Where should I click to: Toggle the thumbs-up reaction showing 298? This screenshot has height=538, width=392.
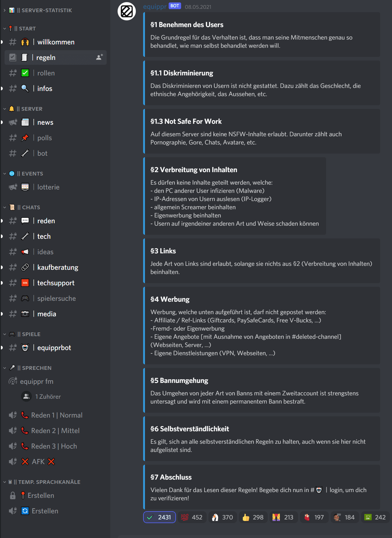(253, 517)
